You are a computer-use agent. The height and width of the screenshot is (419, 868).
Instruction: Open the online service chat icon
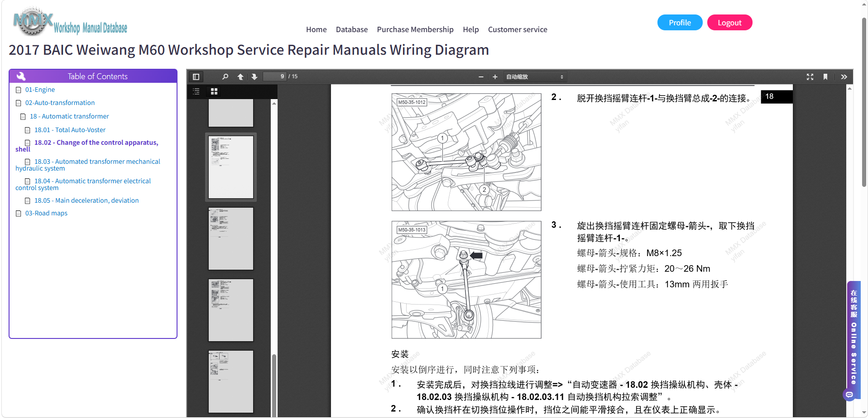[849, 395]
